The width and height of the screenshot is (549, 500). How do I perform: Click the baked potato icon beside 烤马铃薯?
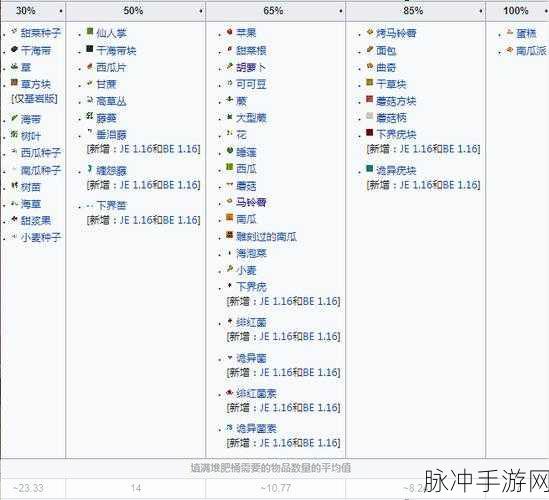click(370, 32)
